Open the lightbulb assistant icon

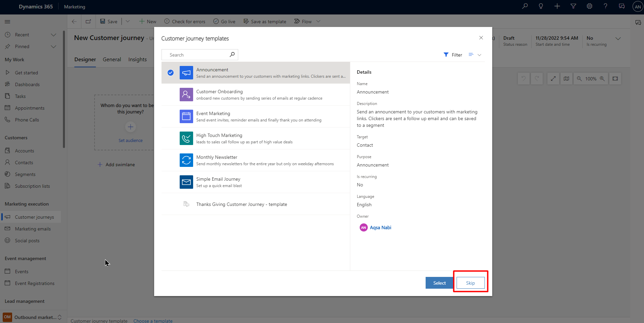541,6
